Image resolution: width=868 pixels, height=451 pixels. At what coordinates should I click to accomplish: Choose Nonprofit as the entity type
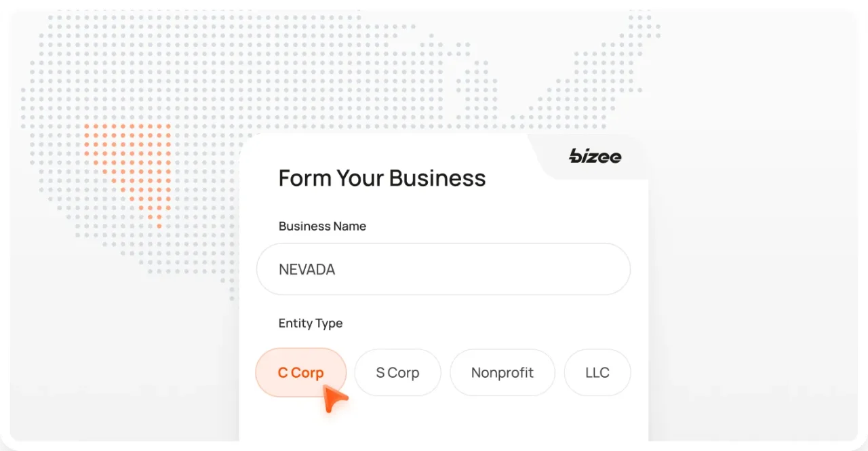click(x=502, y=372)
